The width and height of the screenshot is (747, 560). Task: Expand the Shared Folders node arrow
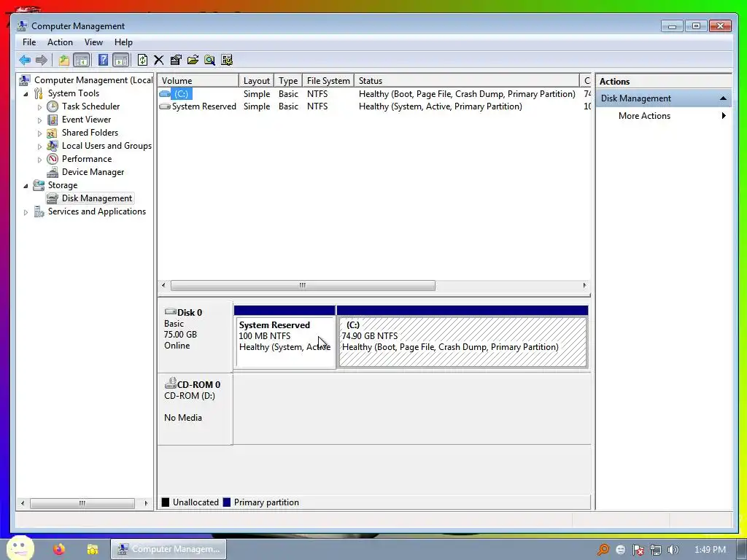click(40, 133)
